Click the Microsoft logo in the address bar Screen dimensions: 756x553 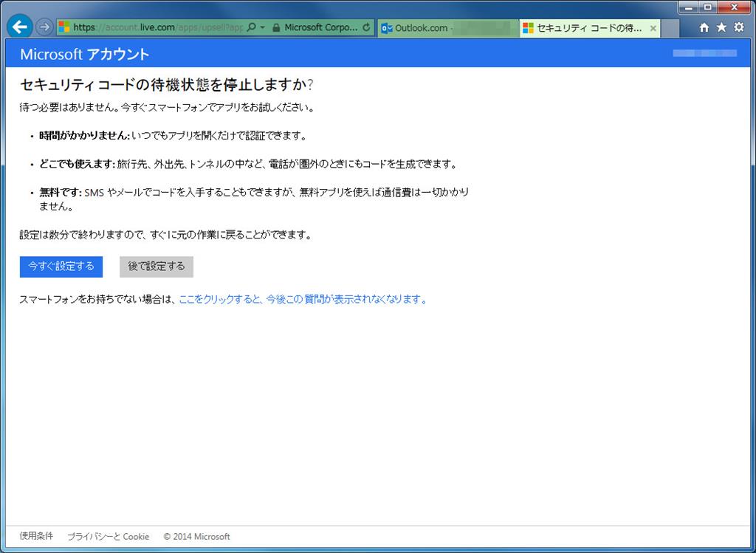click(x=64, y=27)
